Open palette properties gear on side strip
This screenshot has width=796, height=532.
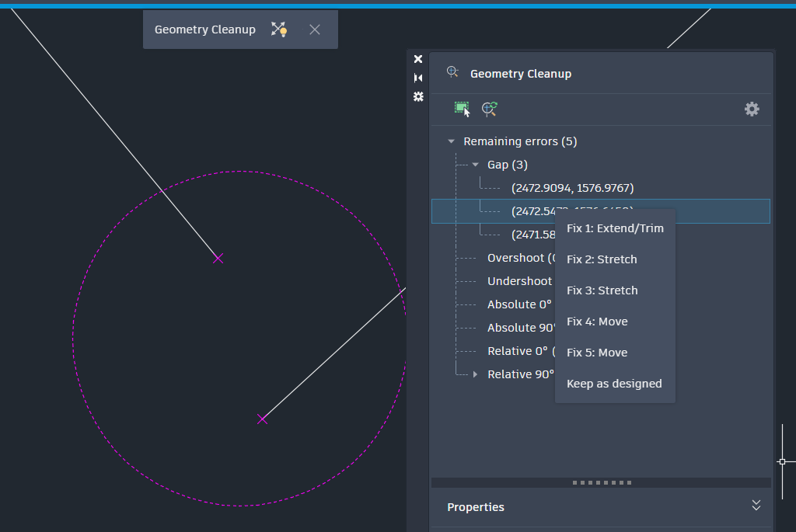pos(418,96)
